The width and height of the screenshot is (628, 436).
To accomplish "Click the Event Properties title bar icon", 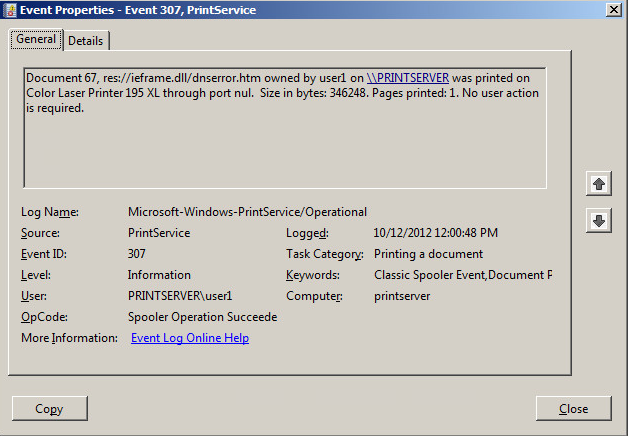I will (x=10, y=9).
